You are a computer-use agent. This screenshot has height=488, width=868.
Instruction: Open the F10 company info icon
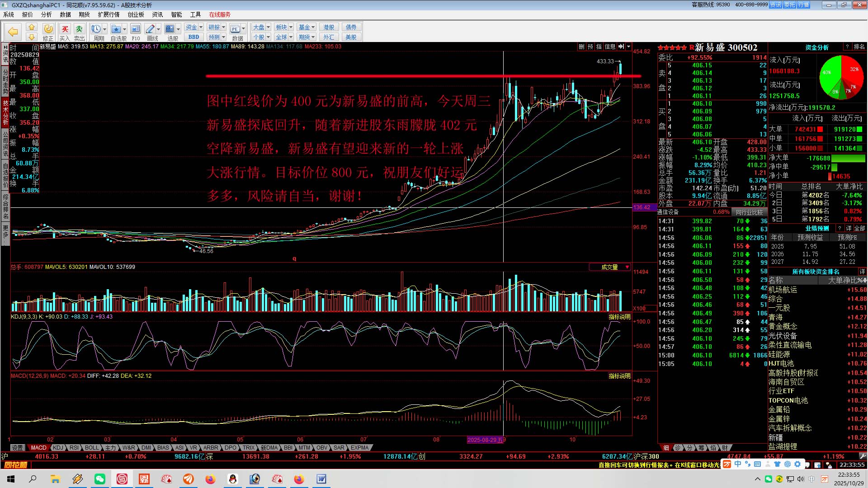pos(136,29)
